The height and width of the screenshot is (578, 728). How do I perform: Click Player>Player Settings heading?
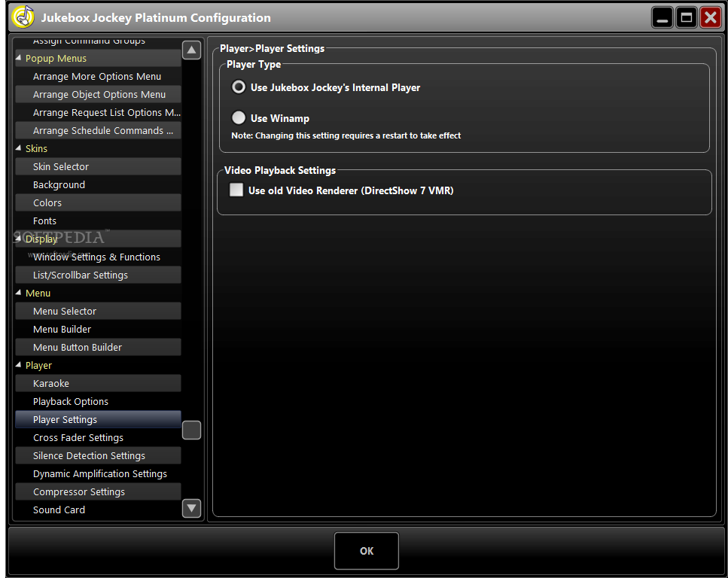[x=272, y=48]
